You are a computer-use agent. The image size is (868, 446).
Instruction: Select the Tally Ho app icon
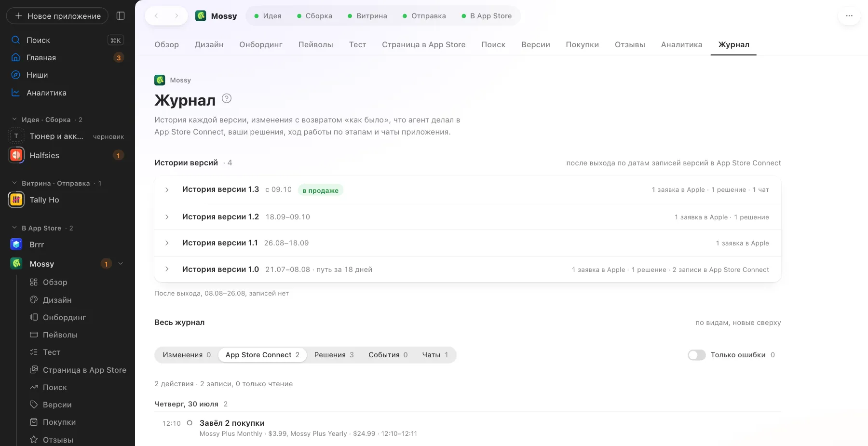tap(16, 200)
